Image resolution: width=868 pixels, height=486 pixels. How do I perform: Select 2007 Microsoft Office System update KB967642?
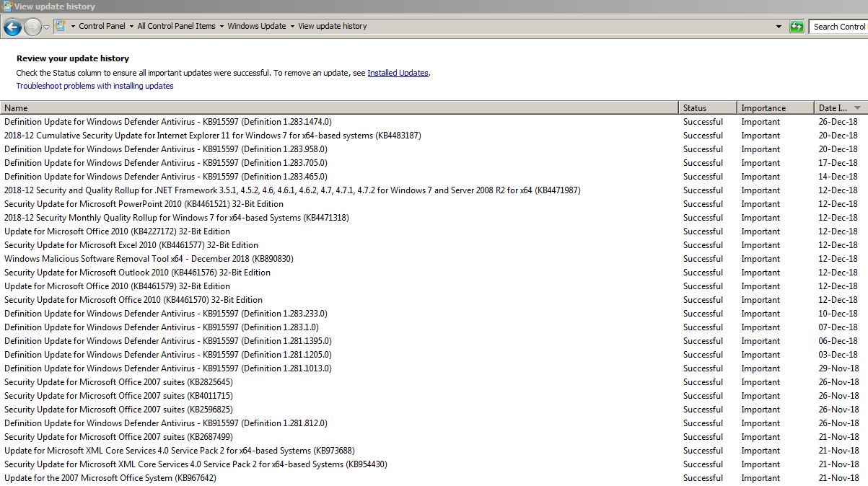point(433,478)
